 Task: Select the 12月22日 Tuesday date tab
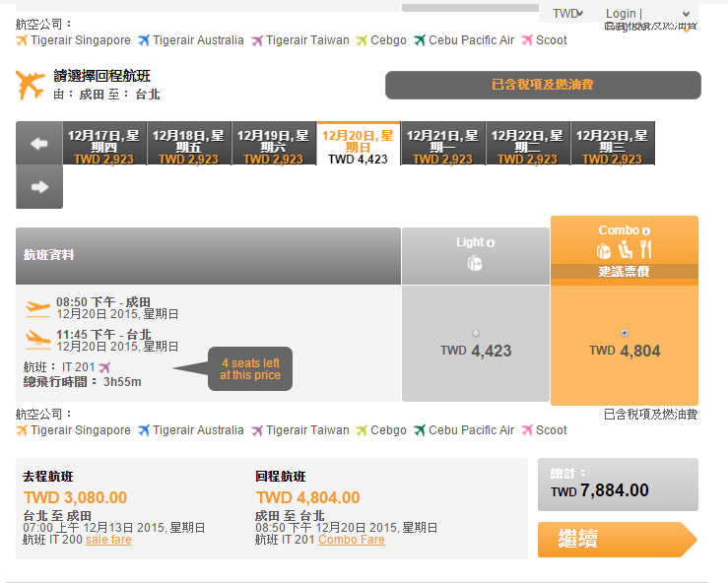[528, 144]
